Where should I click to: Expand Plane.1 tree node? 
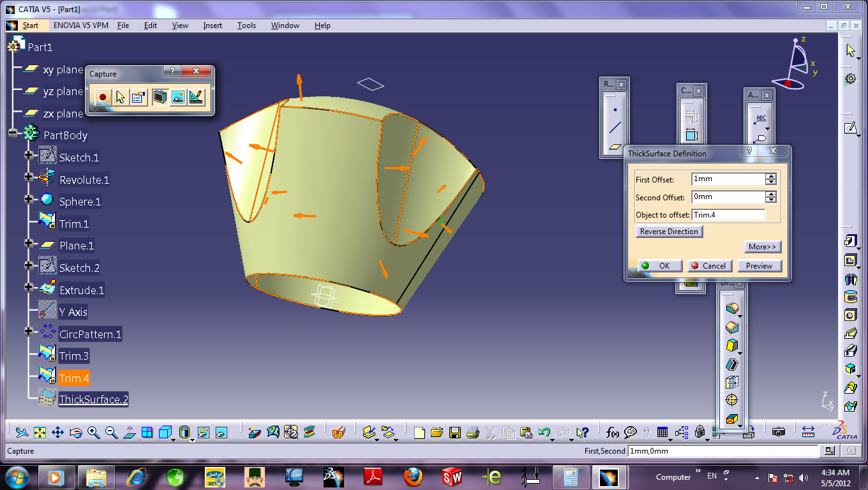28,243
